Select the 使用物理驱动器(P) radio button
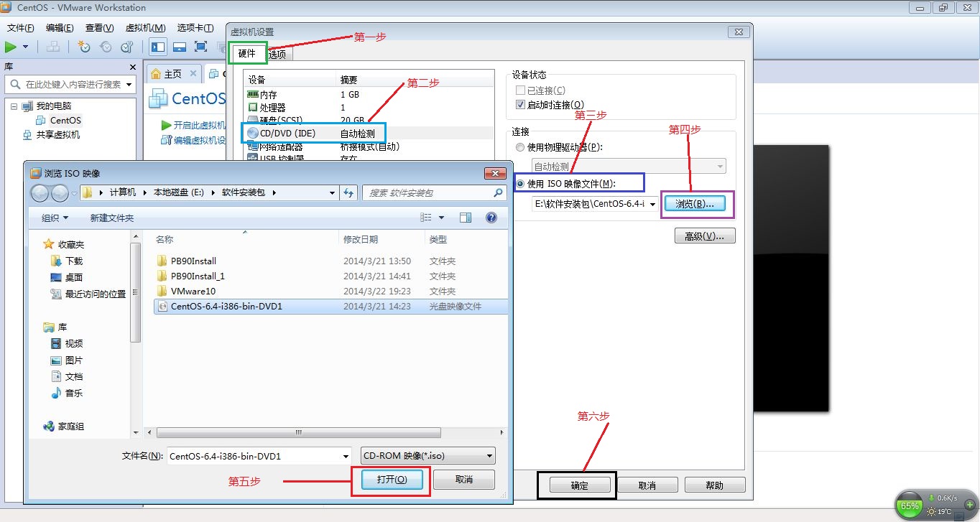 point(521,147)
